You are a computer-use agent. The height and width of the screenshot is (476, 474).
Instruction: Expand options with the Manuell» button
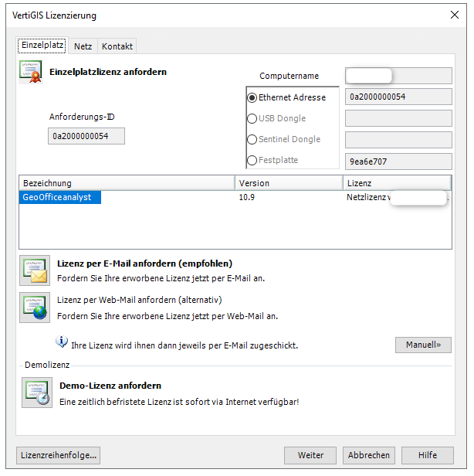point(423,345)
